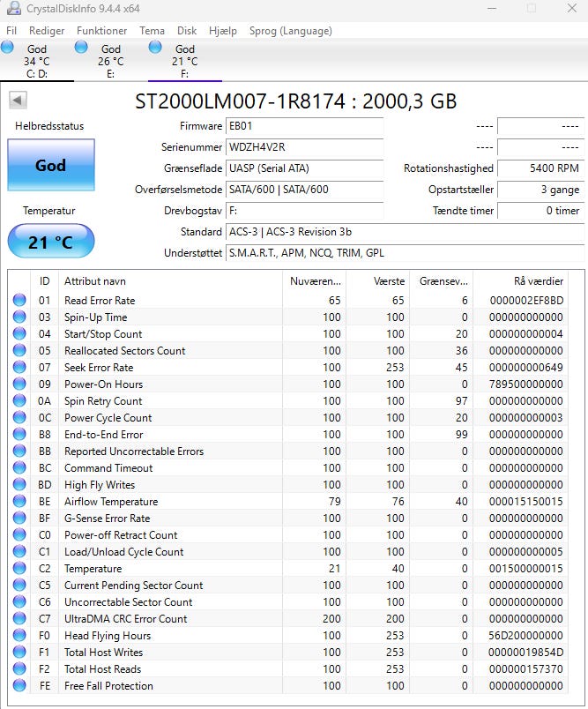Click the Total Host Reads attribute name
The image size is (588, 709).
point(102,668)
